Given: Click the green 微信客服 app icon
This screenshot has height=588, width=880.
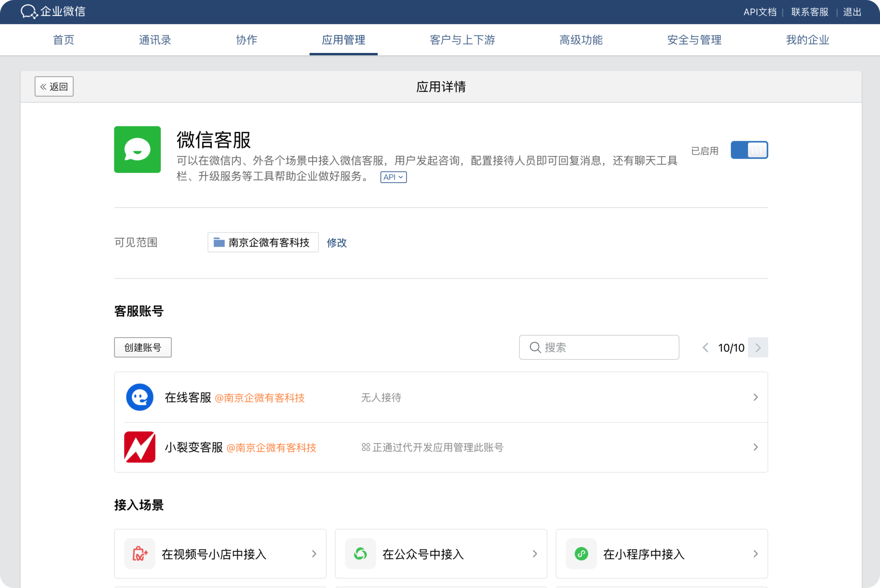Looking at the screenshot, I should (x=137, y=150).
